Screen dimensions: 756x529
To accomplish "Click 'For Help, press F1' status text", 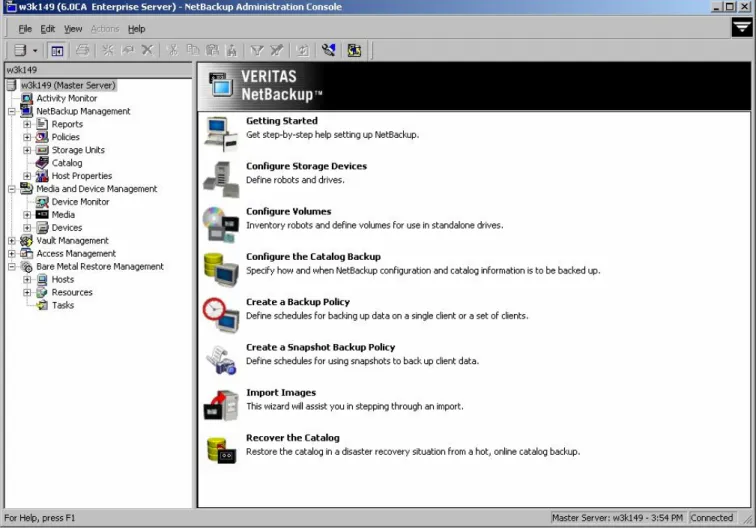I will coord(40,518).
